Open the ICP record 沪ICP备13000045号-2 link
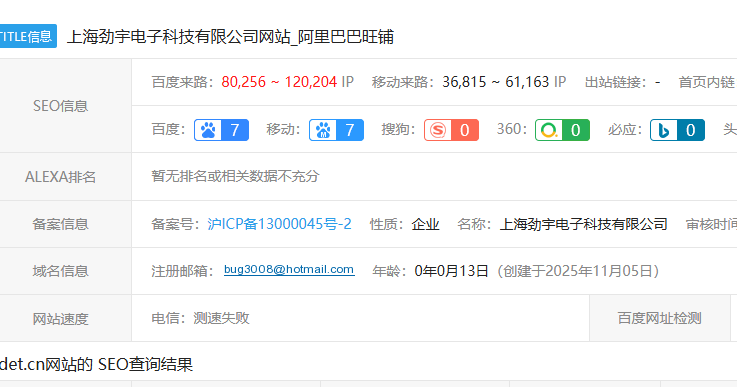Image resolution: width=737 pixels, height=387 pixels. coord(279,224)
